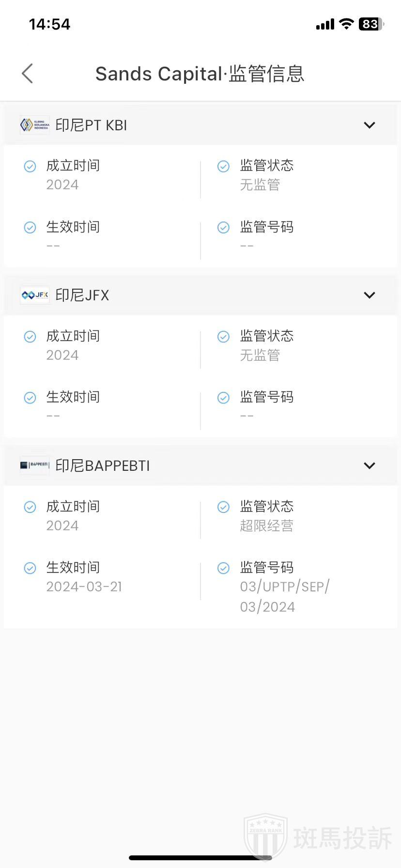The image size is (401, 868).
Task: Tap the JFX regulator logo
Action: coord(34,295)
